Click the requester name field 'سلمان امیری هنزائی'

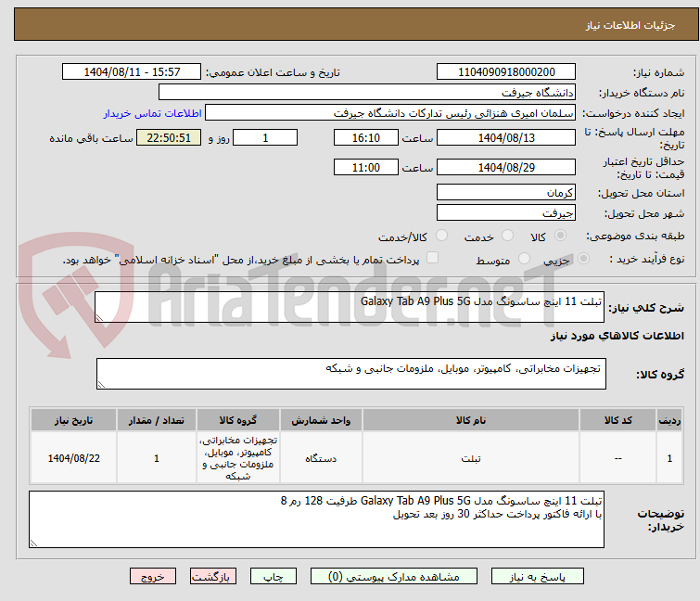[x=390, y=113]
